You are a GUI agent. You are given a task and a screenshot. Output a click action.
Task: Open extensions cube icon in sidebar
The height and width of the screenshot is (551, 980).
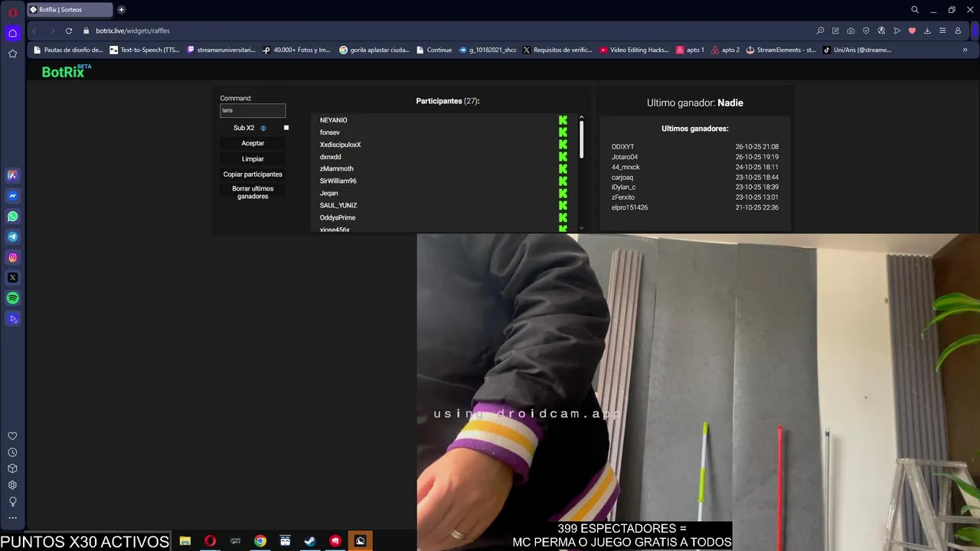12,468
